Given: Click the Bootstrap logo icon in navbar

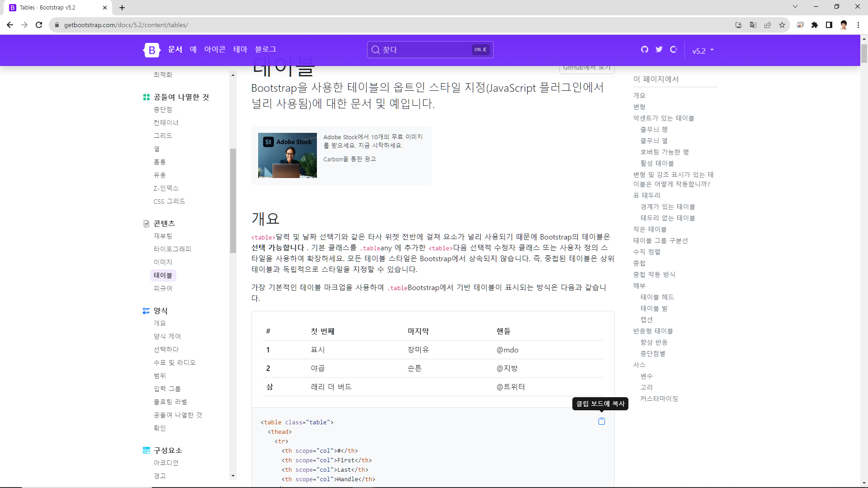Looking at the screenshot, I should tap(152, 50).
